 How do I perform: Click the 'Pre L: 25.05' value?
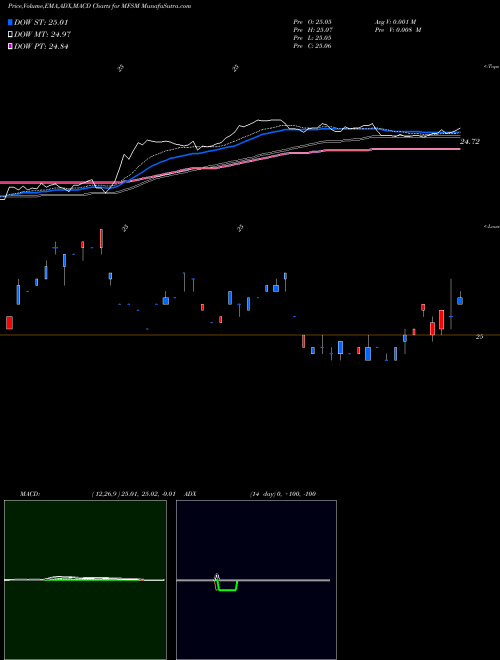point(313,38)
